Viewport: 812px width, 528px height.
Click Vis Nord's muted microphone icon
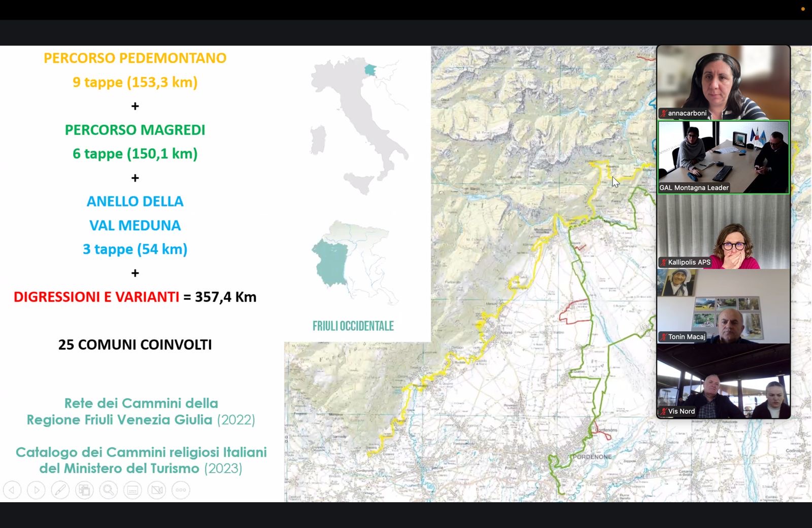pyautogui.click(x=663, y=411)
